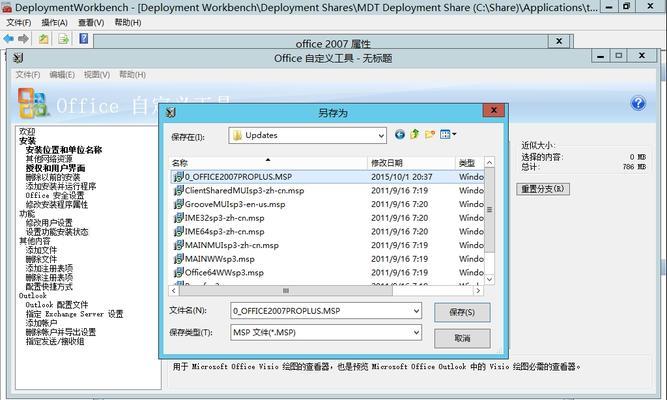The width and height of the screenshot is (667, 400).
Task: Click icon of 0_OFFICE2007PROPLUS.MSP file
Action: tap(179, 177)
